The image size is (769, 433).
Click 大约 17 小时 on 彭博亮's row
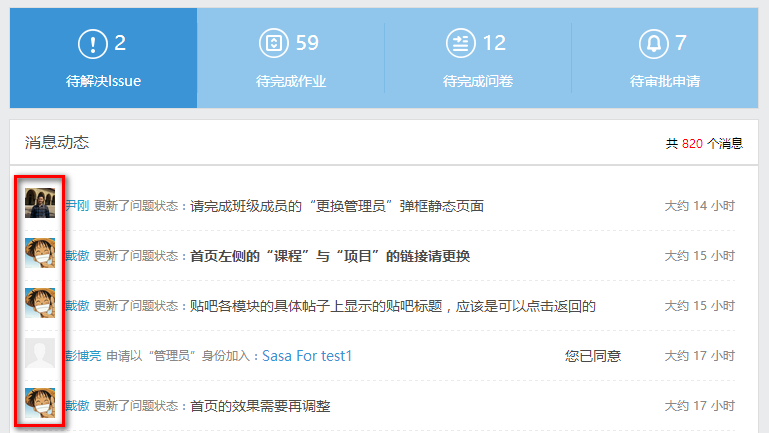(x=699, y=356)
